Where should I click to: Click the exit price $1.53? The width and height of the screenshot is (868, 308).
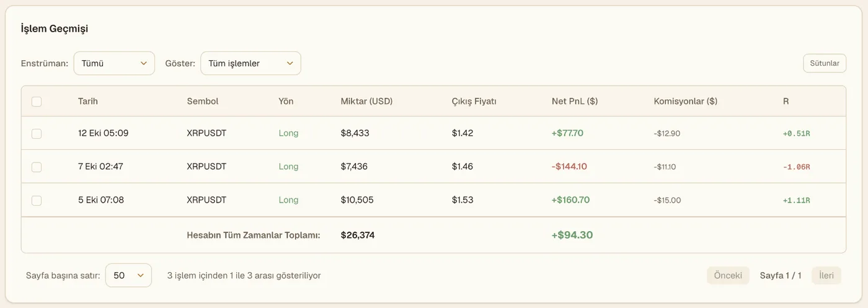coord(463,200)
